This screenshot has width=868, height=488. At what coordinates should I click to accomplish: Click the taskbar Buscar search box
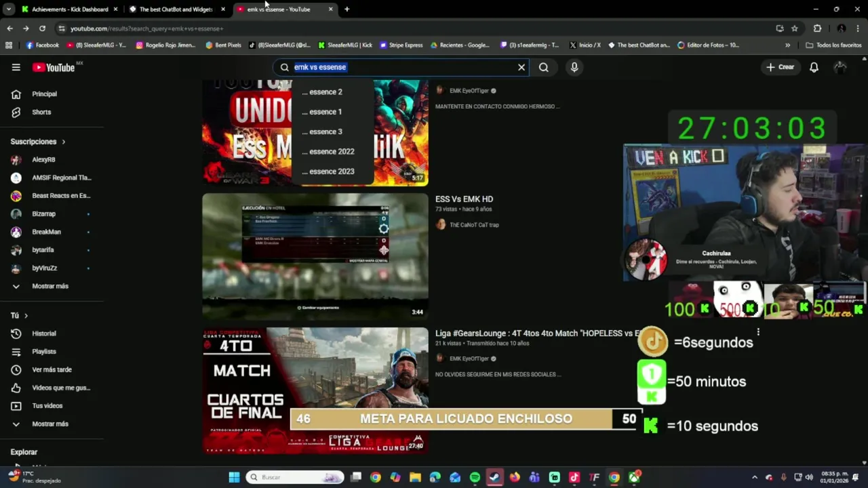295,477
